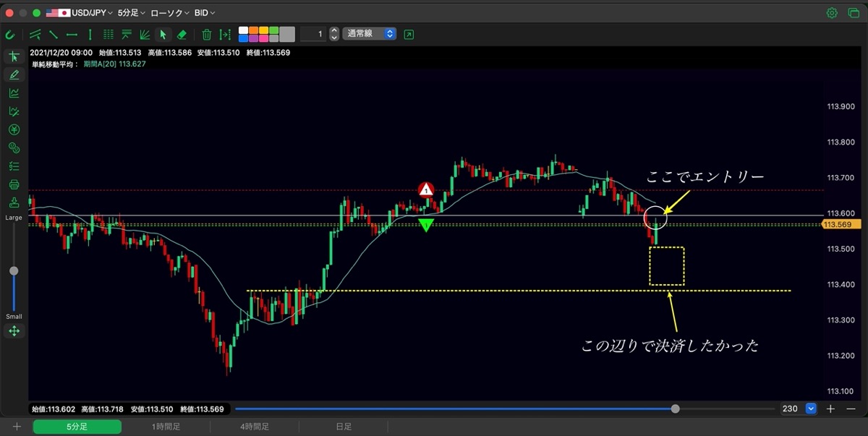868x436 pixels.
Task: Open the 5分足 timeframe dropdown in title bar
Action: click(x=132, y=13)
